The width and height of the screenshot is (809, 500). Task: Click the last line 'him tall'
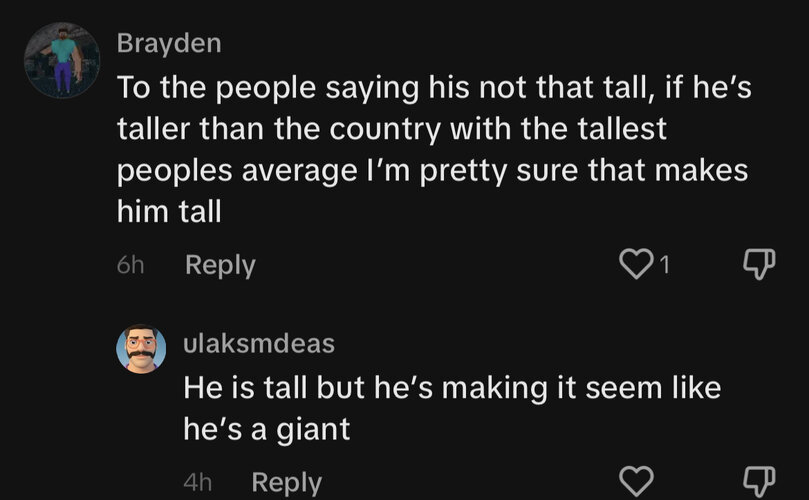(x=169, y=212)
